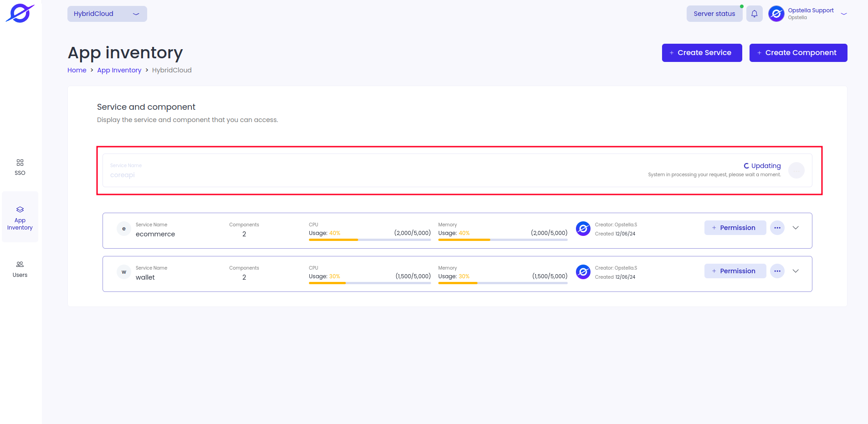Click the HybridCloud breadcrumb text
Viewport: 868px width, 424px height.
172,70
